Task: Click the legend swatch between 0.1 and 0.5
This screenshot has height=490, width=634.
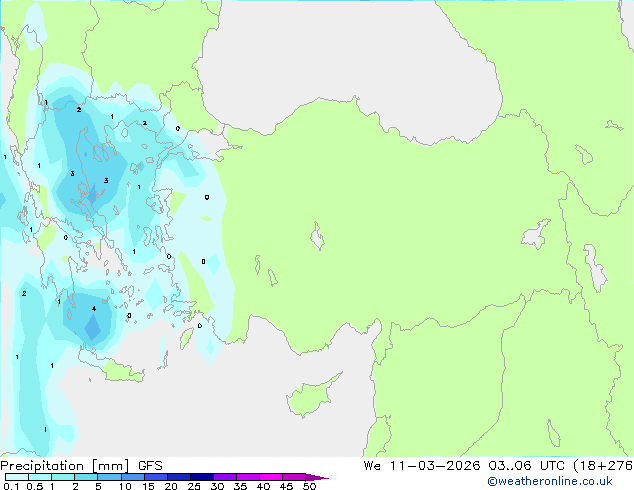Action: [x=17, y=477]
